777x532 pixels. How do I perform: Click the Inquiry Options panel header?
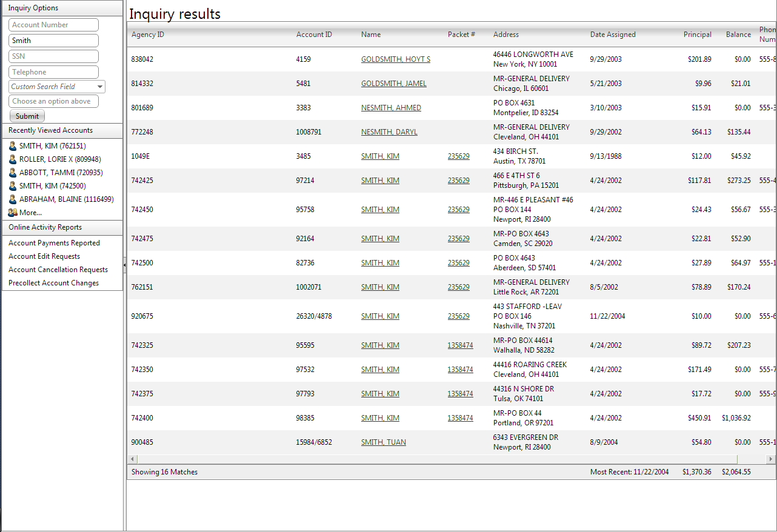point(62,8)
